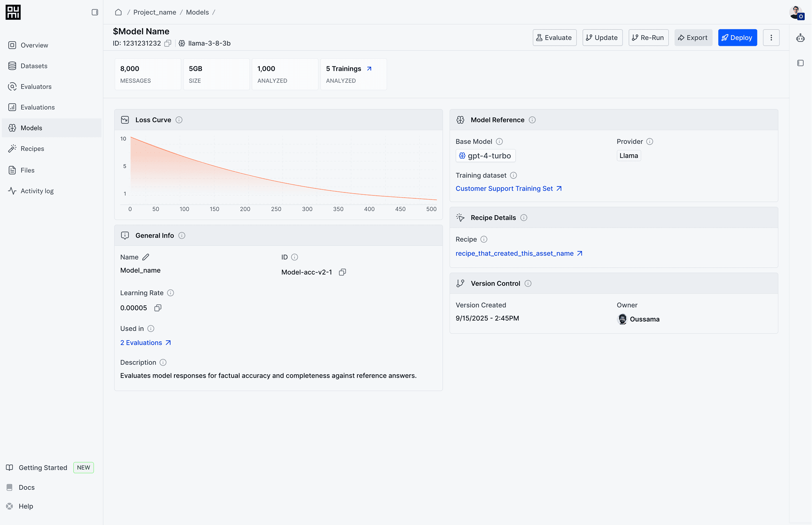Select Evaluators from the left navigation
The width and height of the screenshot is (812, 525).
click(x=36, y=86)
